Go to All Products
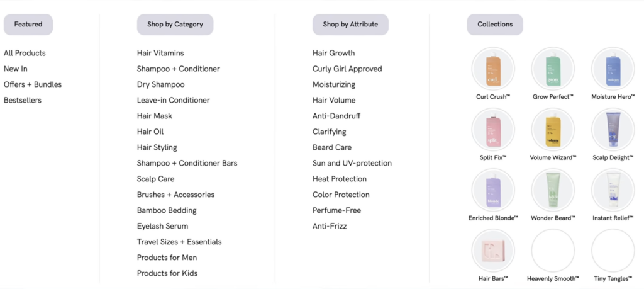The height and width of the screenshot is (289, 644). [x=25, y=53]
